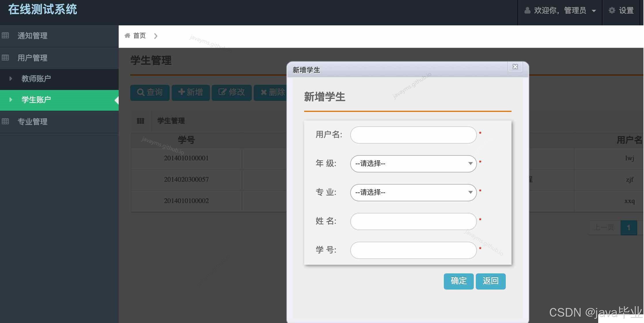Click 用户管理 in the left menu
Screen dimensions: 644x323
click(x=32, y=58)
